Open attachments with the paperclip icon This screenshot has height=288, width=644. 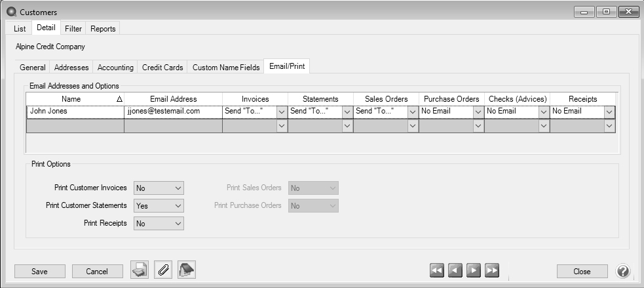tap(162, 270)
